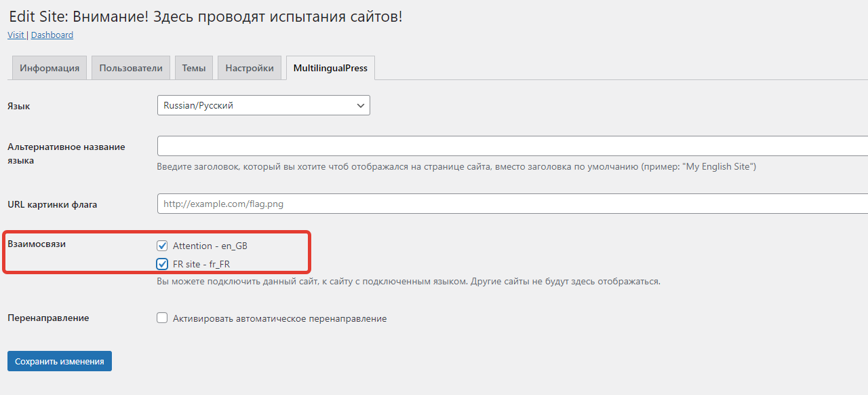Expand the Russian/Русский language dropdown
This screenshot has width=868, height=395.
pyautogui.click(x=264, y=105)
